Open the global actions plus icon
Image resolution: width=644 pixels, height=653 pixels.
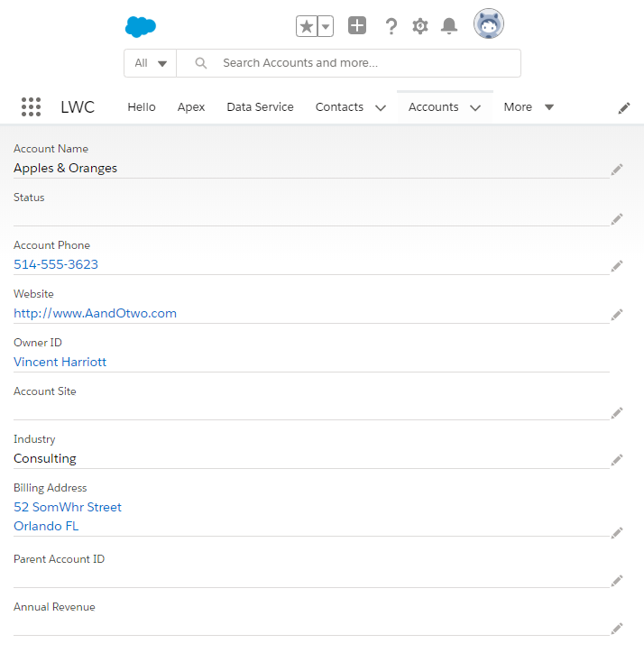coord(357,25)
